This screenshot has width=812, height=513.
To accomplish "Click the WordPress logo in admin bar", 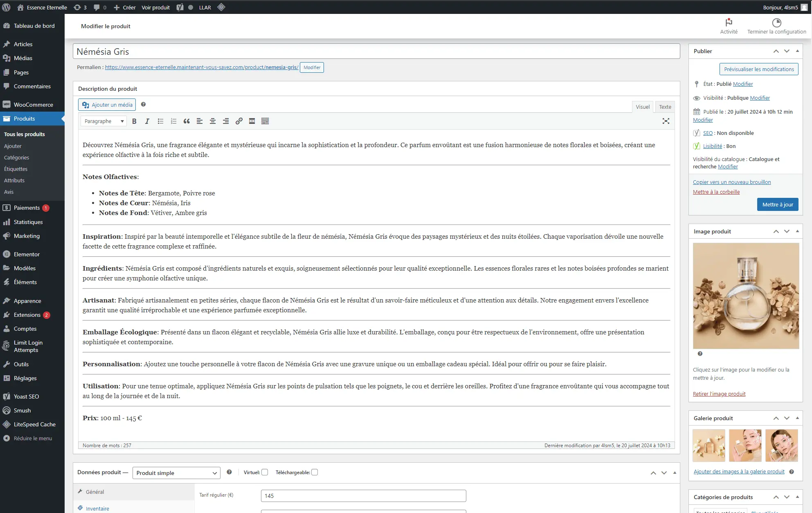I will pos(6,7).
